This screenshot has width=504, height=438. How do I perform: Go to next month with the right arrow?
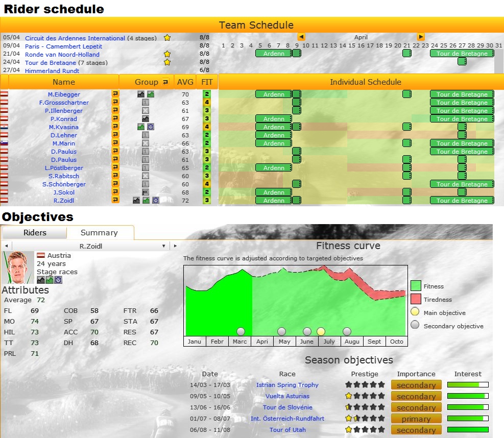coord(421,37)
